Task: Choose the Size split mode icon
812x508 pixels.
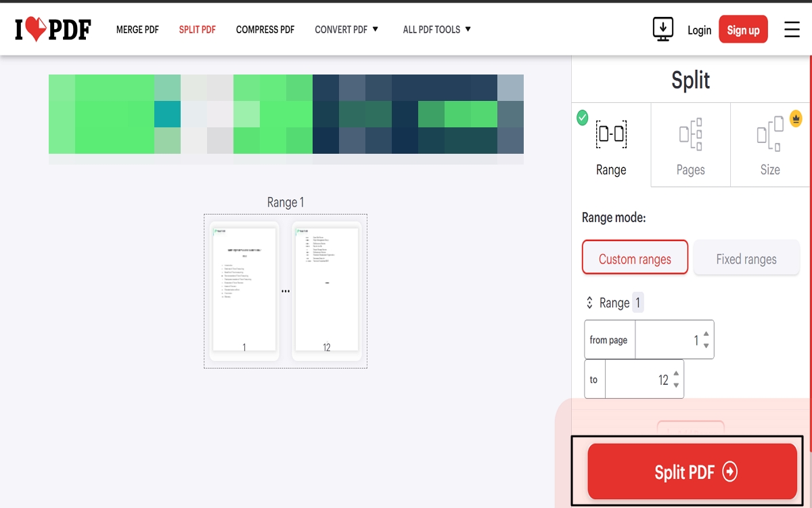Action: [769, 134]
